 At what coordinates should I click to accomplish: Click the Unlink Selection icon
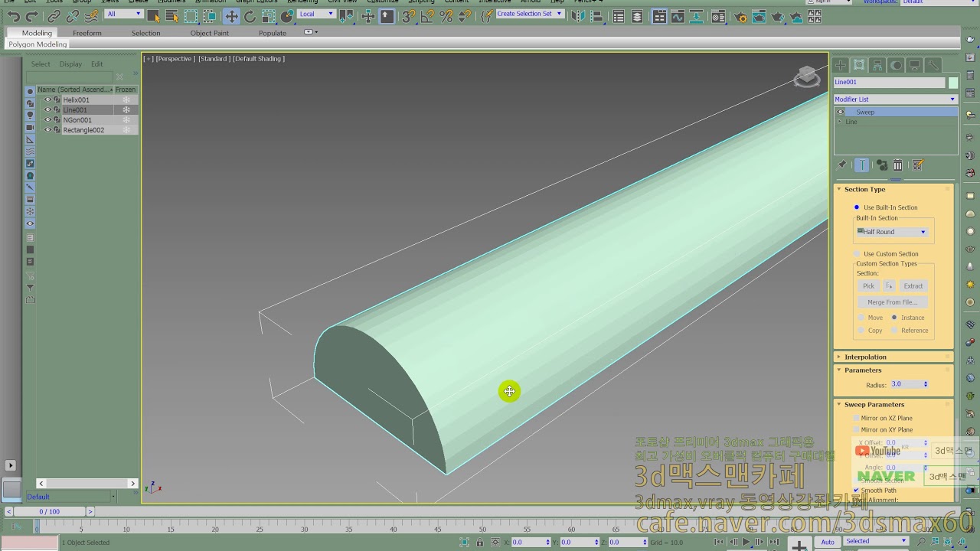[x=72, y=16]
